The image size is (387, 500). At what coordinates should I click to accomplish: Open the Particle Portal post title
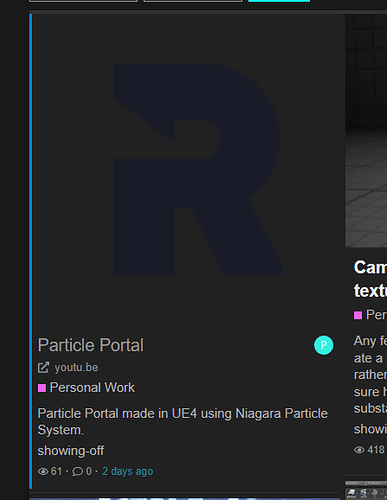pyautogui.click(x=91, y=345)
